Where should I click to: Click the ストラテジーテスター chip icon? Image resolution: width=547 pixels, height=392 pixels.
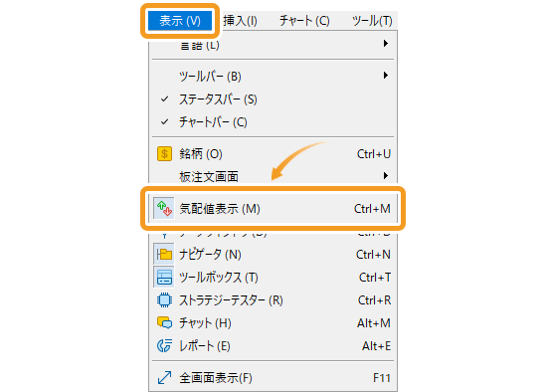(164, 300)
